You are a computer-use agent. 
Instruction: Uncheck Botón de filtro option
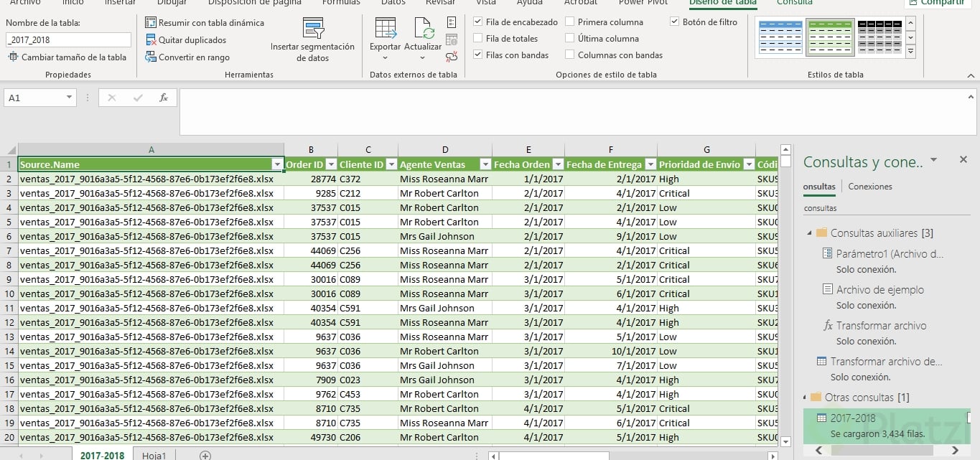click(675, 22)
